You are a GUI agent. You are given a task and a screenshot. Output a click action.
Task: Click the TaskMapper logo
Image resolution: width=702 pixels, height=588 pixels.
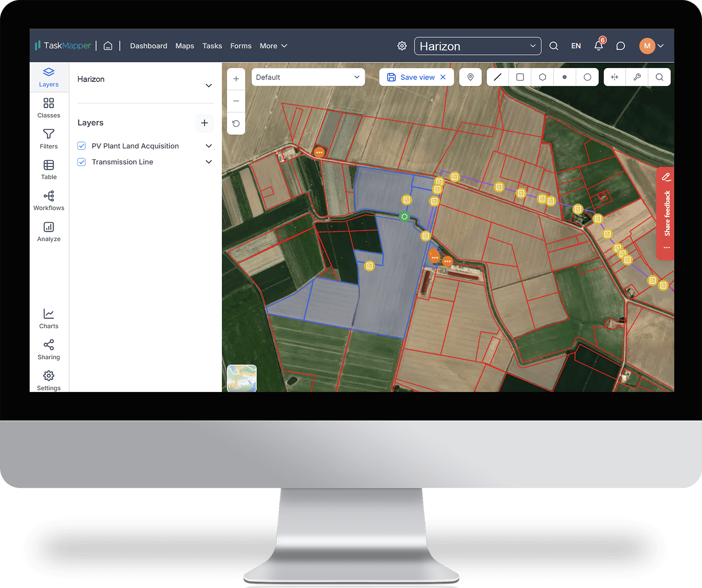coord(63,46)
